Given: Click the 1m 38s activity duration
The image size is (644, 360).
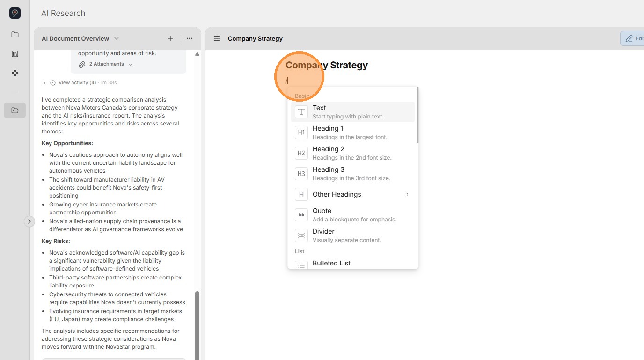Looking at the screenshot, I should [x=109, y=83].
